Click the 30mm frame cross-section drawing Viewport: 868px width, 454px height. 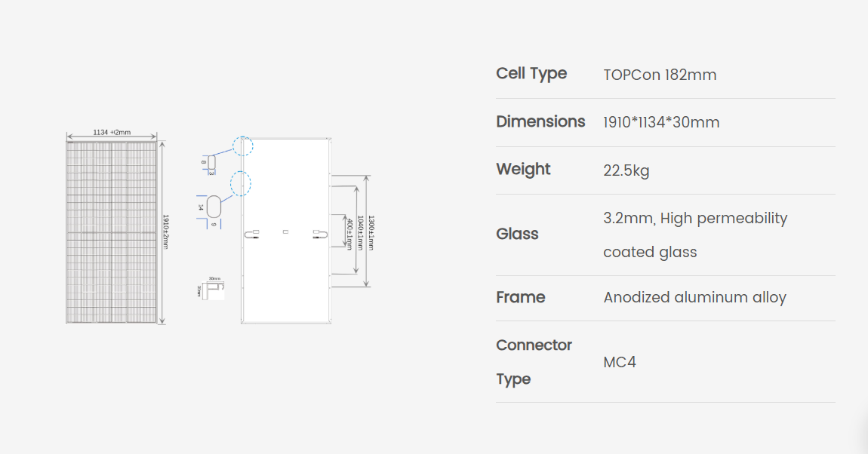(211, 289)
